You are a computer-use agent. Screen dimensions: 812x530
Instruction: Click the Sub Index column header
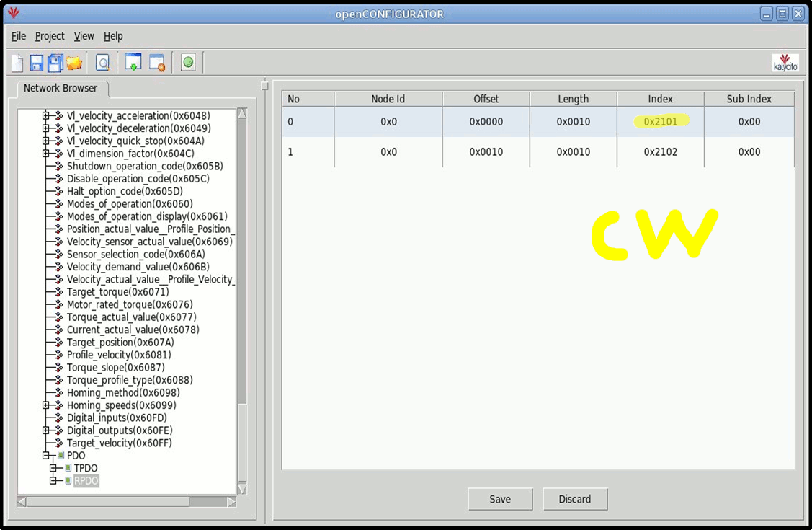click(749, 99)
